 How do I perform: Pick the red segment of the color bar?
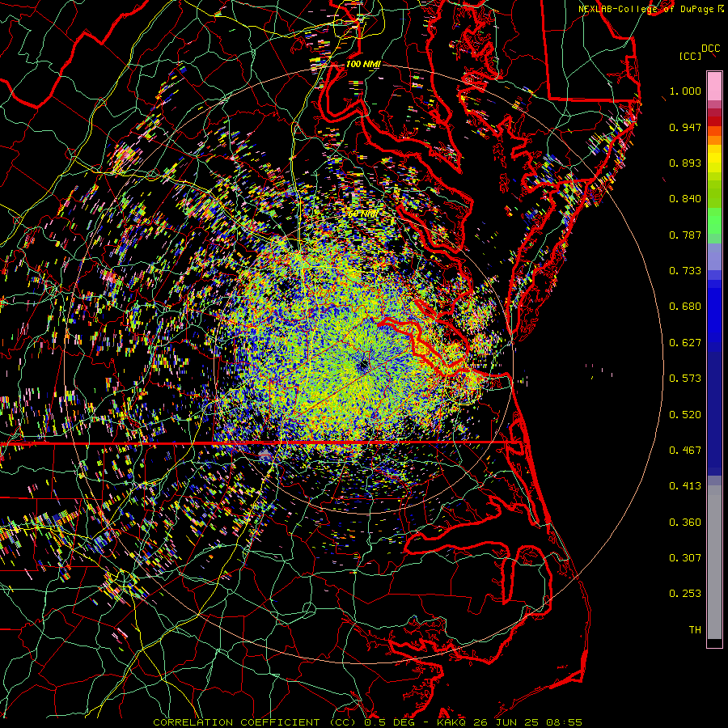click(714, 121)
